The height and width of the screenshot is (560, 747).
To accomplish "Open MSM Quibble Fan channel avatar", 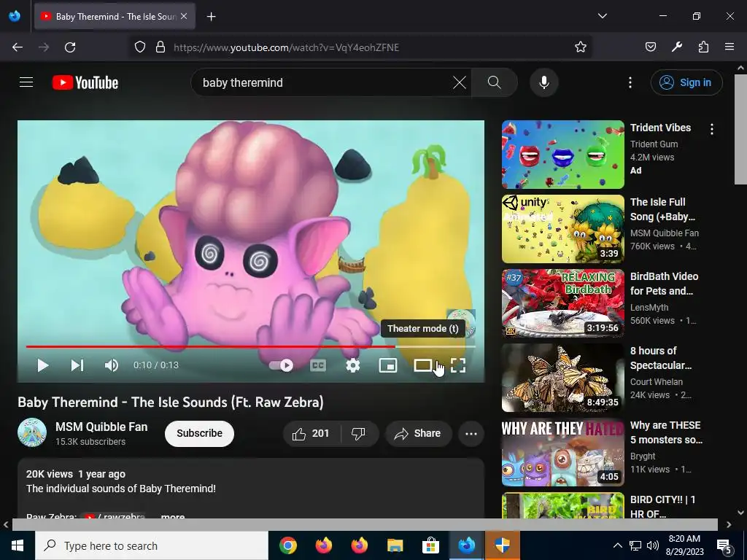I will point(32,433).
